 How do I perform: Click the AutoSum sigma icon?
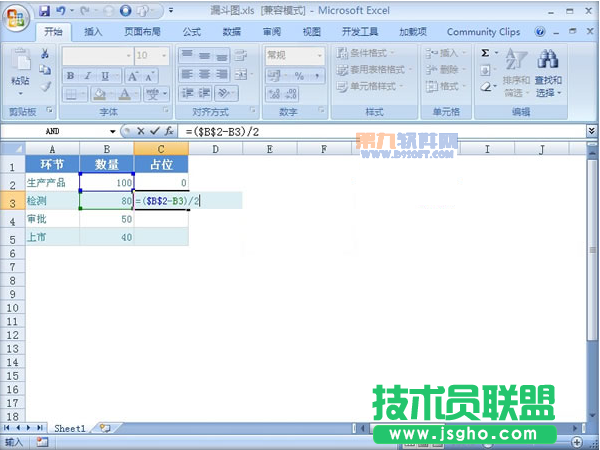485,53
